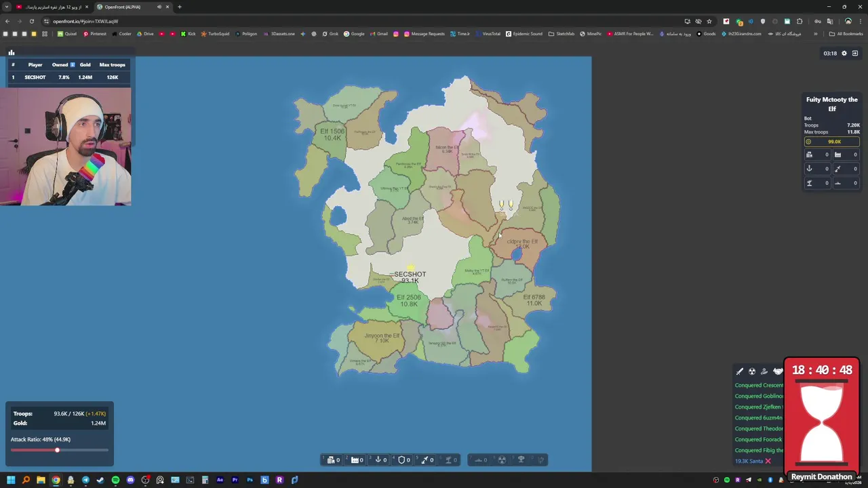
Task: Select the Factory build icon
Action: point(356,460)
